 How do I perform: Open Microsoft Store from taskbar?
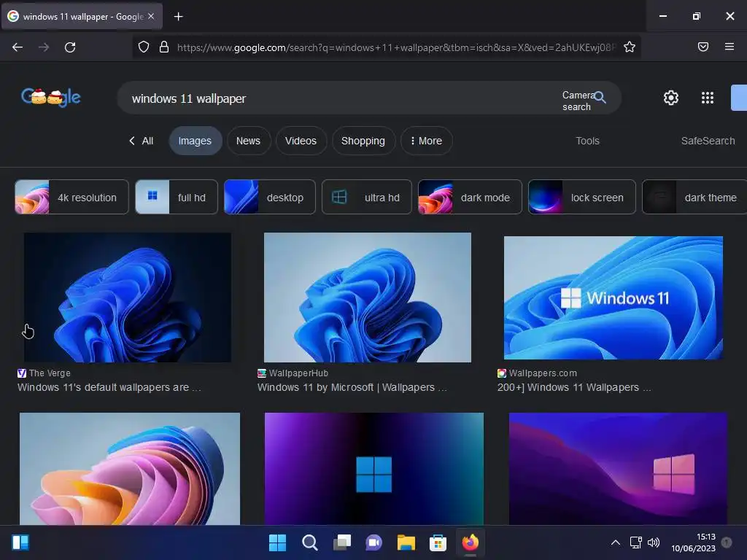click(438, 542)
